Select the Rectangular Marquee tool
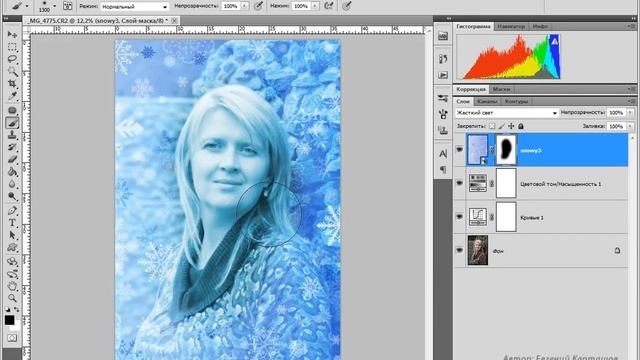The height and width of the screenshot is (360, 640). click(12, 47)
